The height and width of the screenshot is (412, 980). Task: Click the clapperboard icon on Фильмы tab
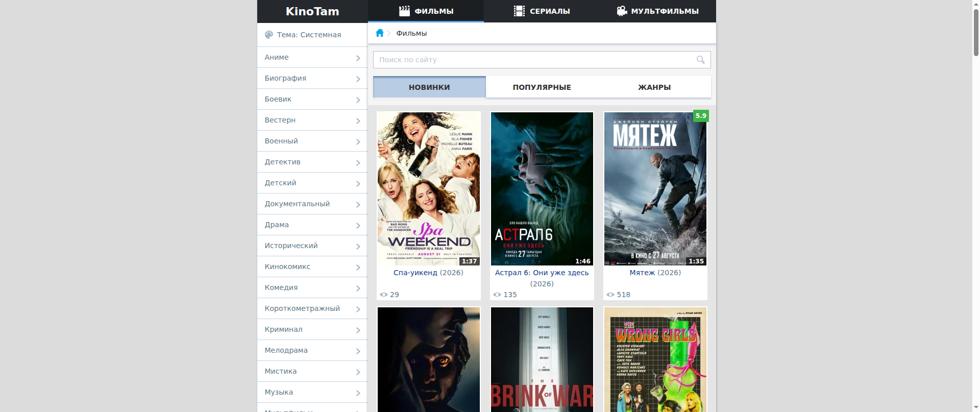pos(404,11)
